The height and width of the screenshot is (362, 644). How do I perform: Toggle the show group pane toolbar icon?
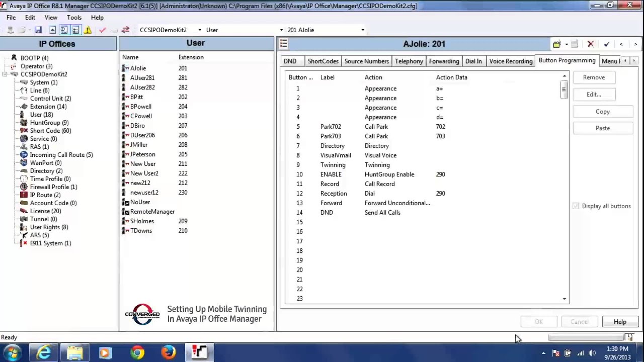(x=64, y=30)
